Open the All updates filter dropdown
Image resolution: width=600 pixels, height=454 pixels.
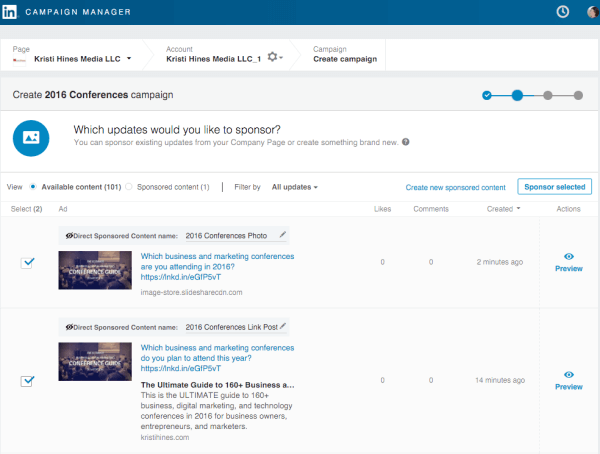coord(295,187)
